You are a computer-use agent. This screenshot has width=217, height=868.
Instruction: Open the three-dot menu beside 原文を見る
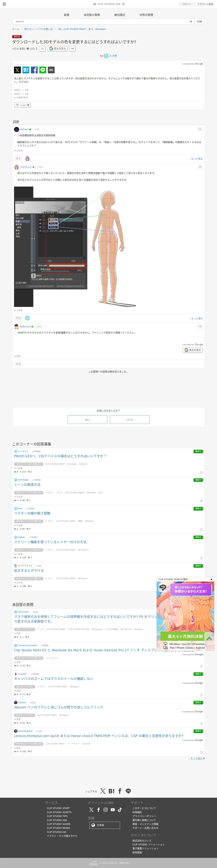[73, 49]
